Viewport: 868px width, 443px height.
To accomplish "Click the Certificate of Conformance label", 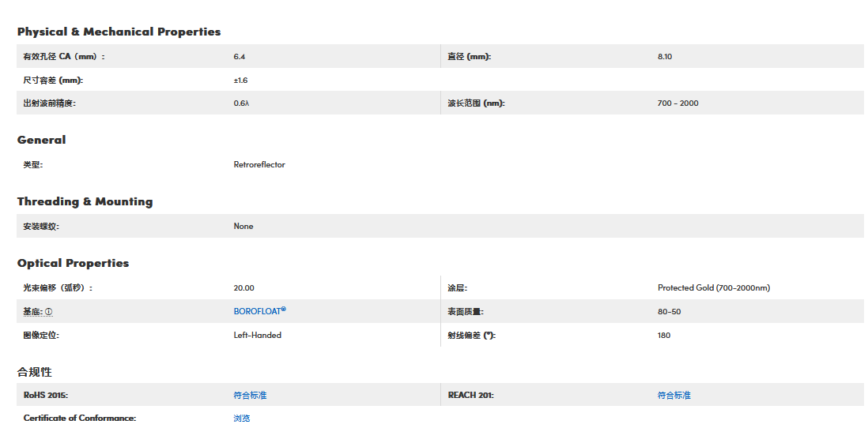I will (80, 418).
